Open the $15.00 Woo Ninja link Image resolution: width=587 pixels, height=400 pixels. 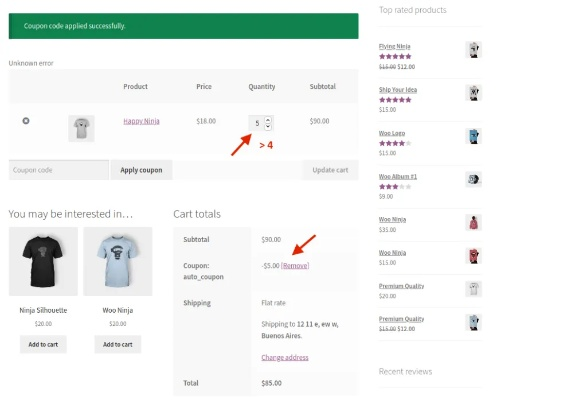click(x=392, y=253)
